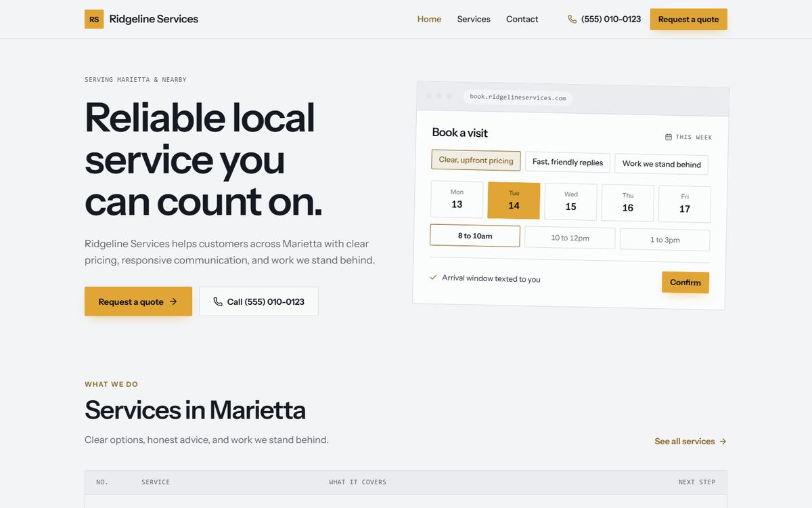The height and width of the screenshot is (508, 812).
Task: Click the Confirm button in the booking card
Action: click(x=685, y=282)
